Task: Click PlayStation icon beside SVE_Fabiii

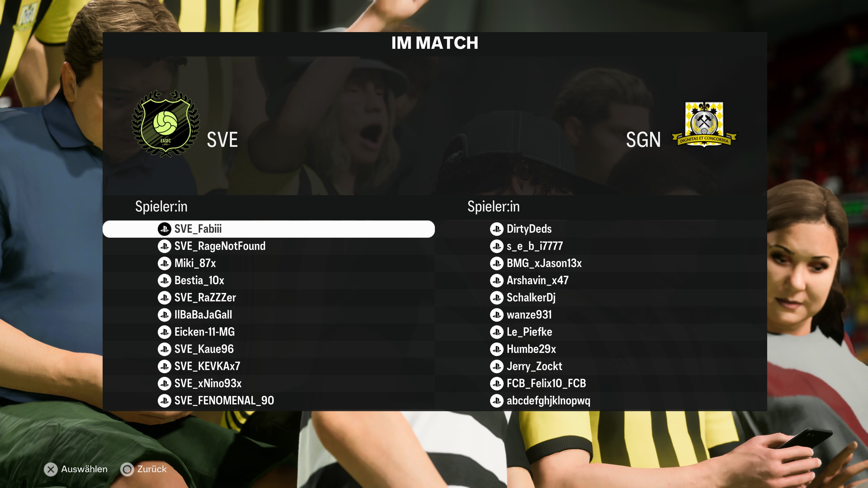Action: click(x=164, y=229)
